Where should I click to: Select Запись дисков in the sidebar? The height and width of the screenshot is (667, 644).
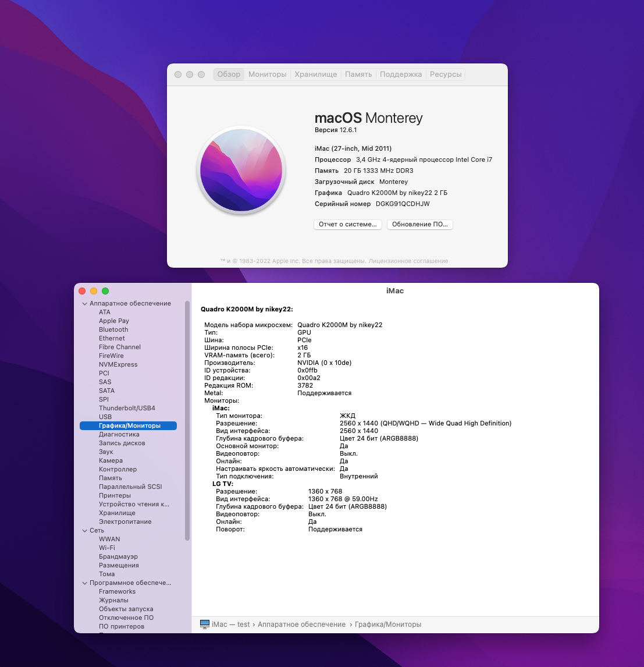pos(122,444)
